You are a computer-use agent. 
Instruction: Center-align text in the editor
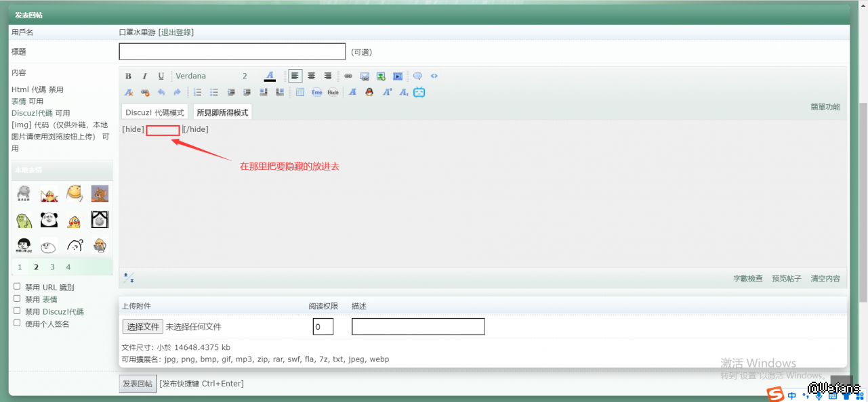pos(312,76)
